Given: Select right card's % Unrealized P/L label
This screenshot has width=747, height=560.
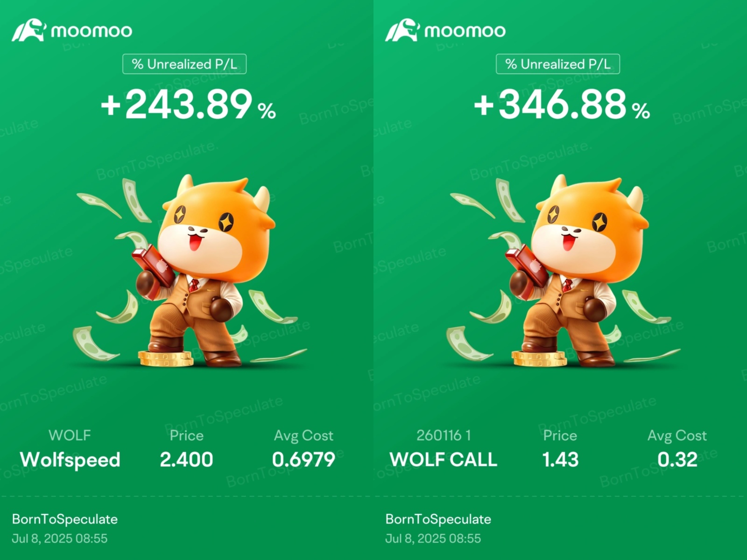Looking at the screenshot, I should coord(558,64).
